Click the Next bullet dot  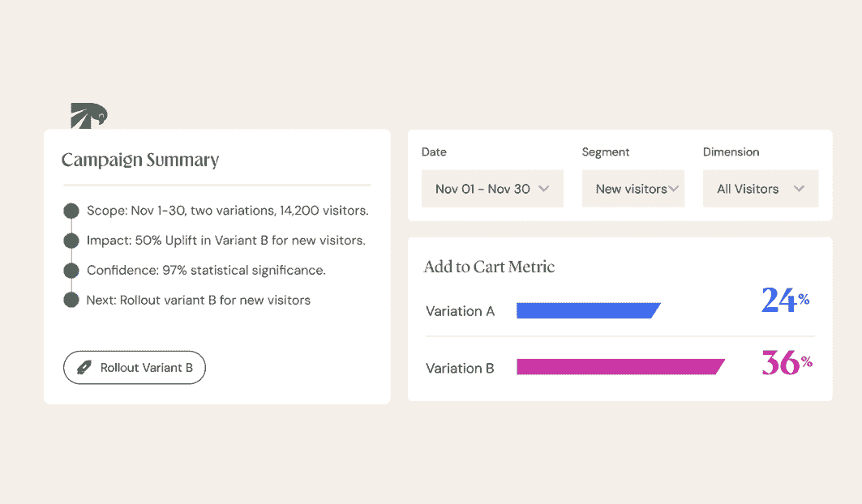pos(71,300)
